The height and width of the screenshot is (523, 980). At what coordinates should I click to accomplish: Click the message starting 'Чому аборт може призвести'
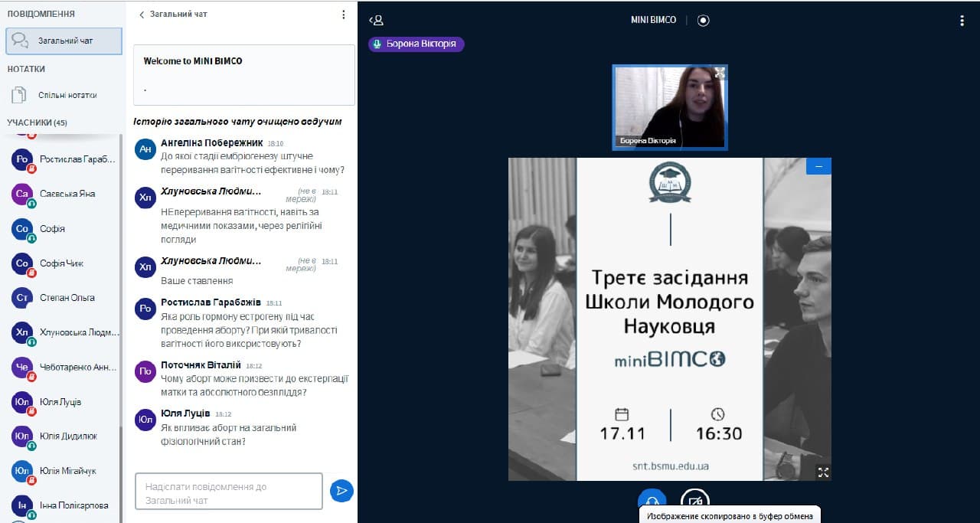(x=255, y=386)
